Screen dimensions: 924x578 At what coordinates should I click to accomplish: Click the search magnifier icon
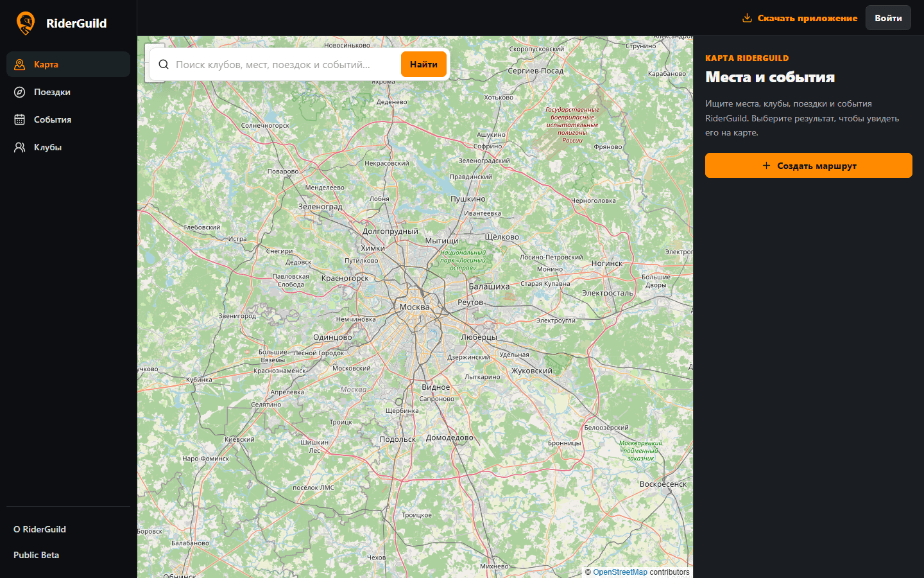pyautogui.click(x=164, y=64)
